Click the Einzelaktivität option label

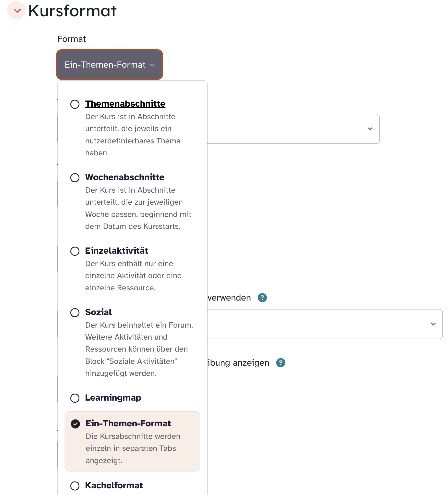click(116, 251)
